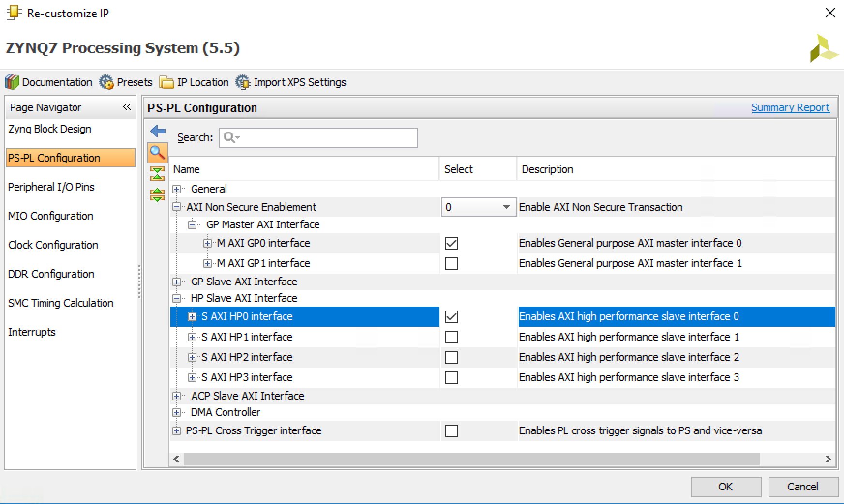Image resolution: width=844 pixels, height=504 pixels.
Task: Collapse the AXI Non Secure Enablement node
Action: (177, 207)
